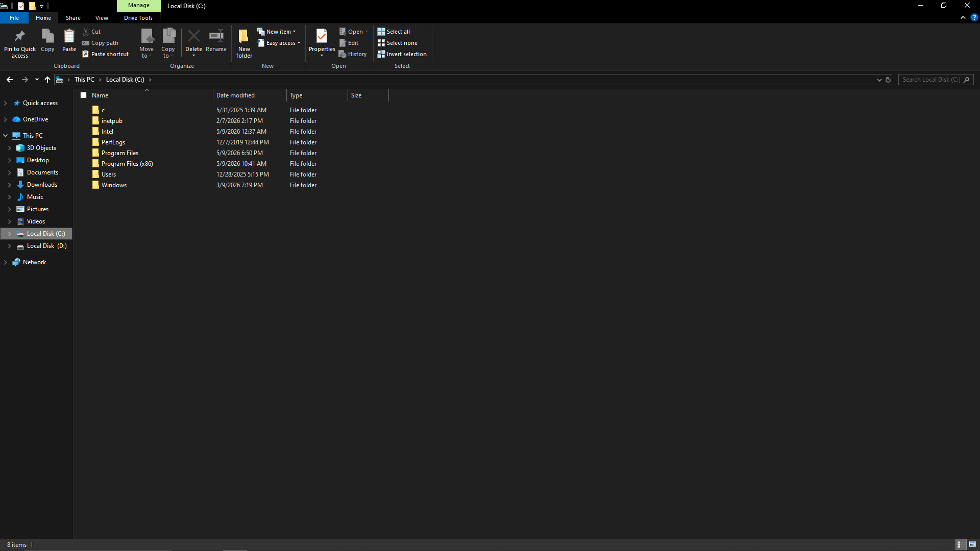Select the Windows folder
The image size is (980, 551).
pyautogui.click(x=114, y=185)
